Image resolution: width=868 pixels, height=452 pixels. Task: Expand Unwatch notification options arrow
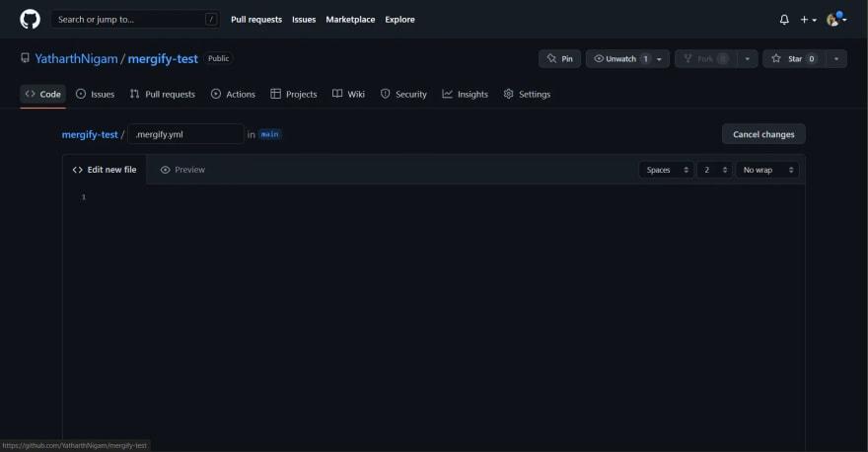[659, 58]
